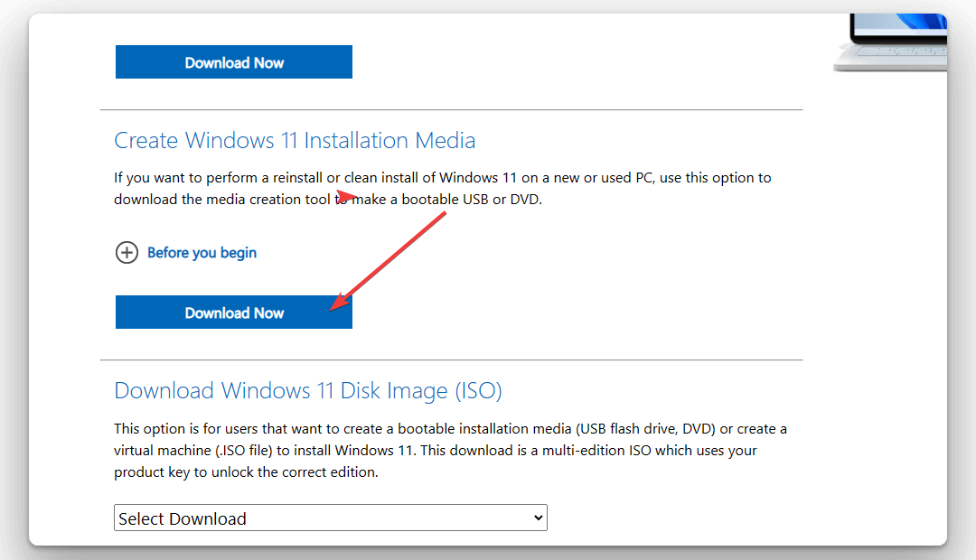Screen dimensions: 976x560
Task: Open the Before you begin link
Action: tap(202, 253)
